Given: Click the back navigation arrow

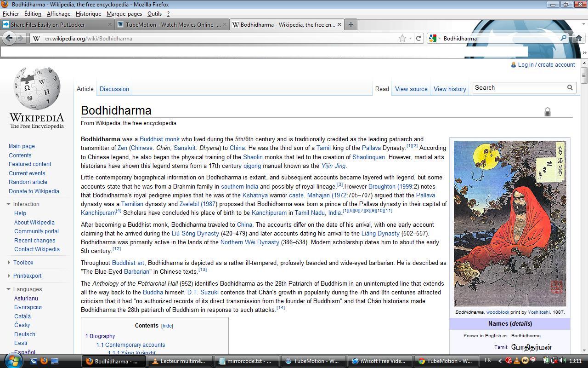Looking at the screenshot, I should [9, 38].
